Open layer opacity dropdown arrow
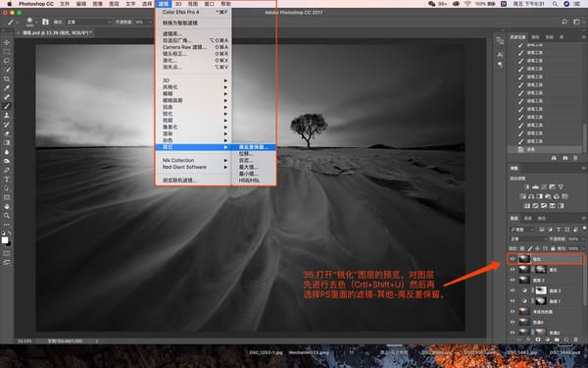Image resolution: width=588 pixels, height=368 pixels. coord(583,238)
